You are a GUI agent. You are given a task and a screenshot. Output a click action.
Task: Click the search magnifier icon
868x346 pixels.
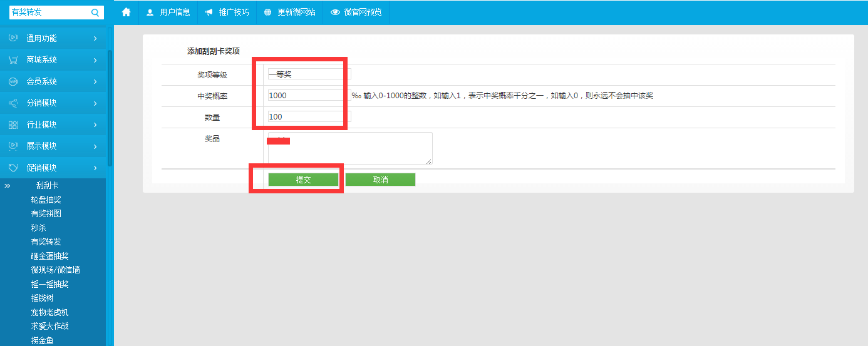coord(95,13)
